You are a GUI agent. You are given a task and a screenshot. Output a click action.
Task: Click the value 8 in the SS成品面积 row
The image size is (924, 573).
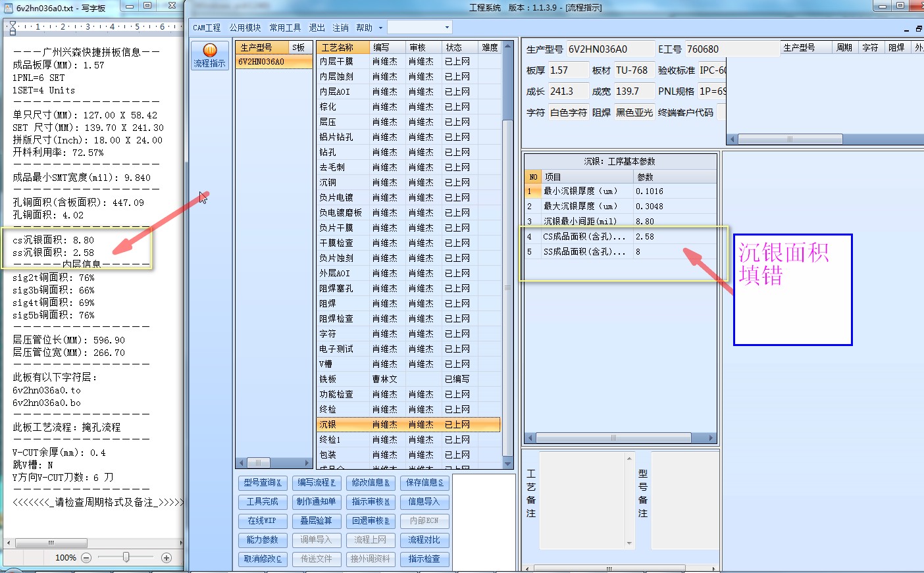[675, 251]
